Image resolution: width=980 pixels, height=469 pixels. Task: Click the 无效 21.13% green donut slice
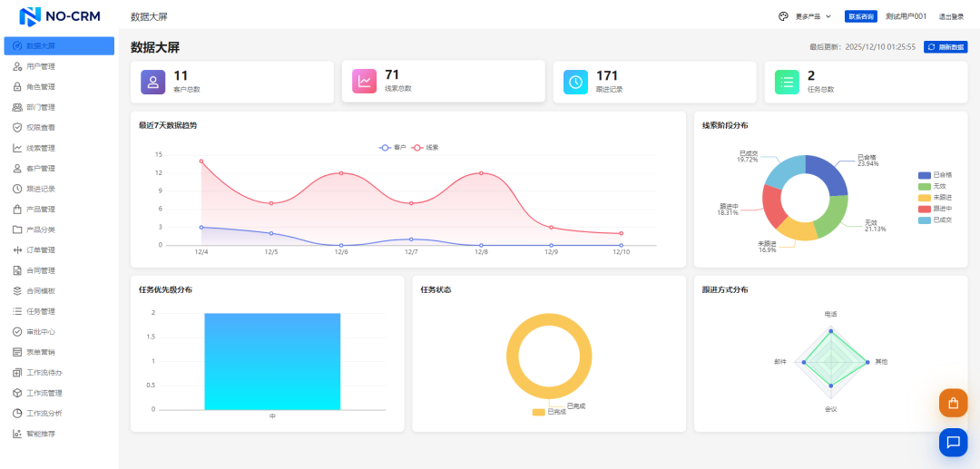834,217
